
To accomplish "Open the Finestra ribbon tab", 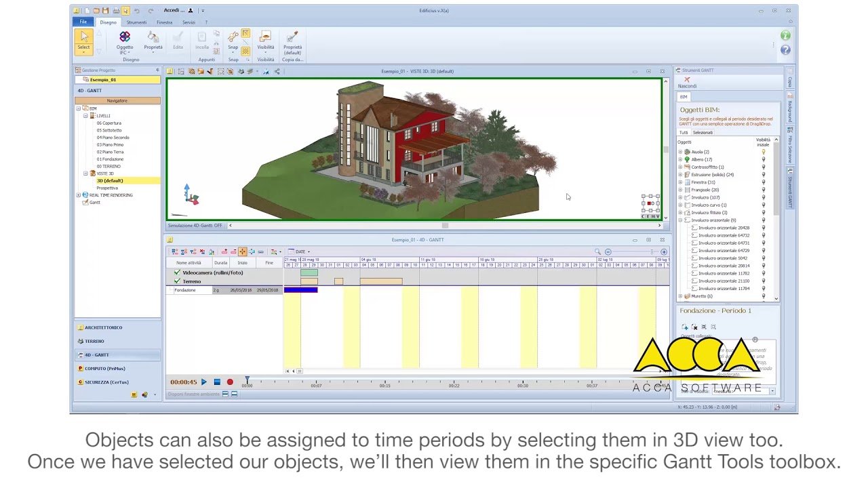I will (164, 22).
